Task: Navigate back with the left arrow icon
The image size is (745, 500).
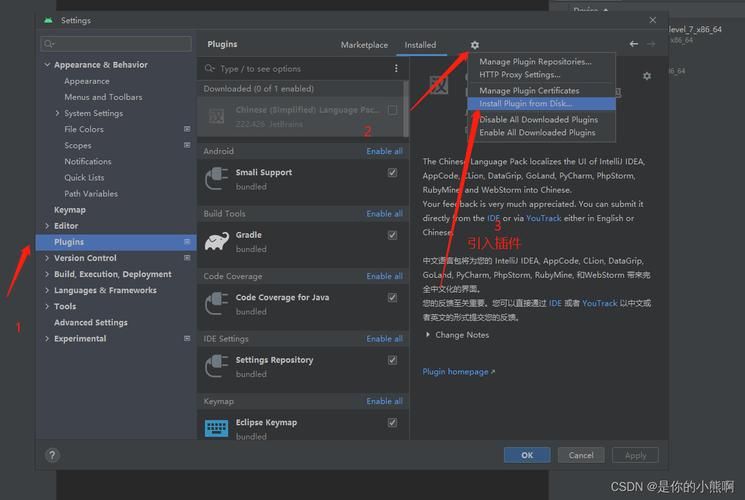Action: tap(634, 44)
